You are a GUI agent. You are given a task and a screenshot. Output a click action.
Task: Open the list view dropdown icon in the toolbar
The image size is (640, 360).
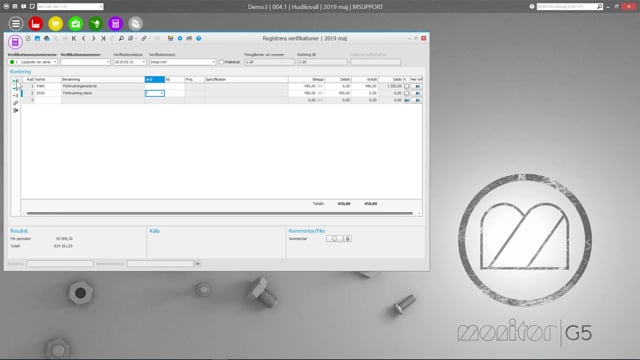[131, 38]
